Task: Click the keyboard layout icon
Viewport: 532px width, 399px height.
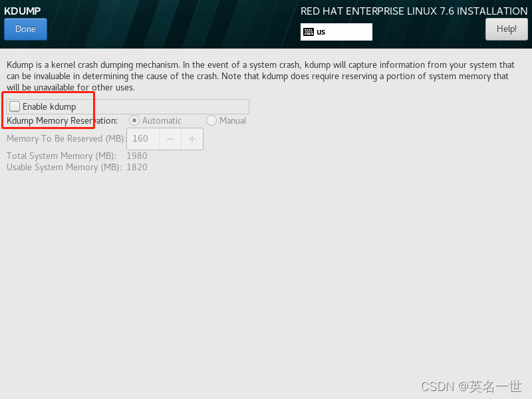Action: point(309,32)
